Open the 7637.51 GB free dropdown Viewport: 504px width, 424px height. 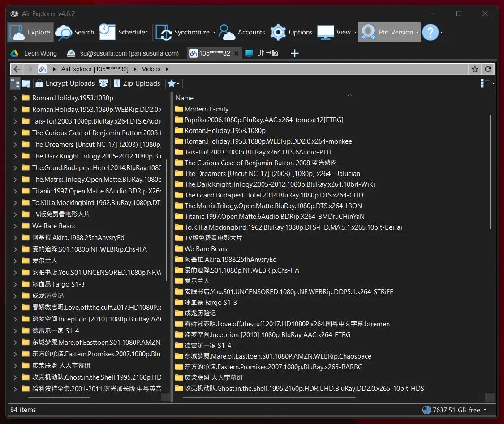click(485, 410)
